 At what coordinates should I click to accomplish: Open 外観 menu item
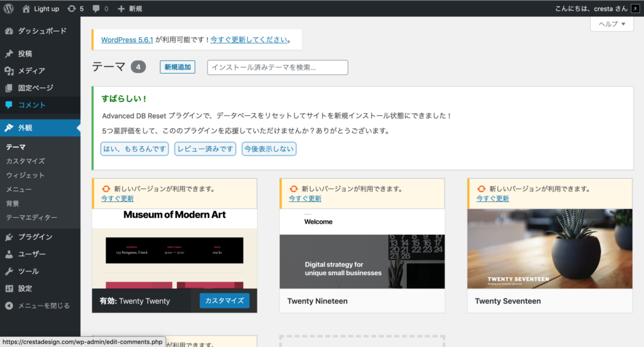[40, 128]
